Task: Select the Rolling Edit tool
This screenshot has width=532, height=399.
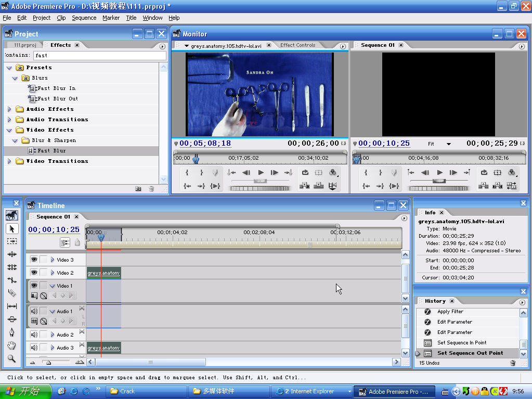Action: pyautogui.click(x=12, y=267)
